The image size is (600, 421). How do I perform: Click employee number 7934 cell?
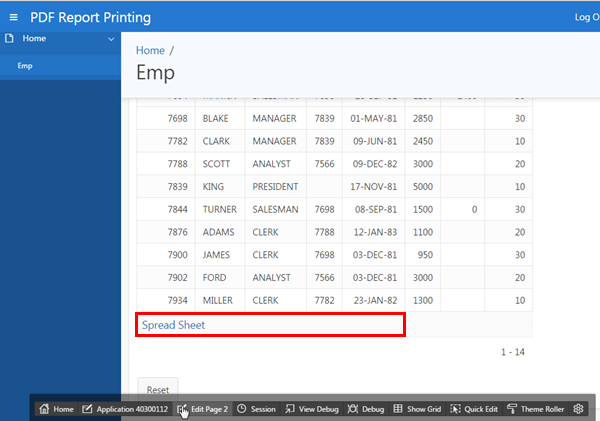166,300
